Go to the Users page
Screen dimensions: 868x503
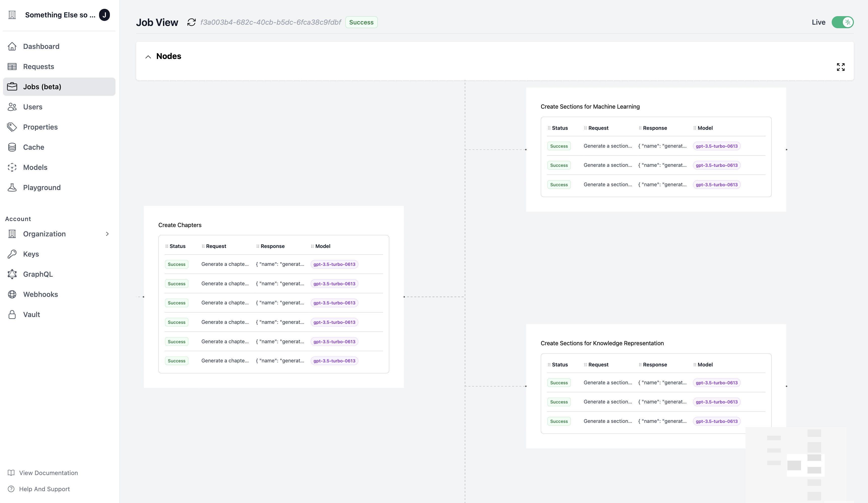point(33,107)
